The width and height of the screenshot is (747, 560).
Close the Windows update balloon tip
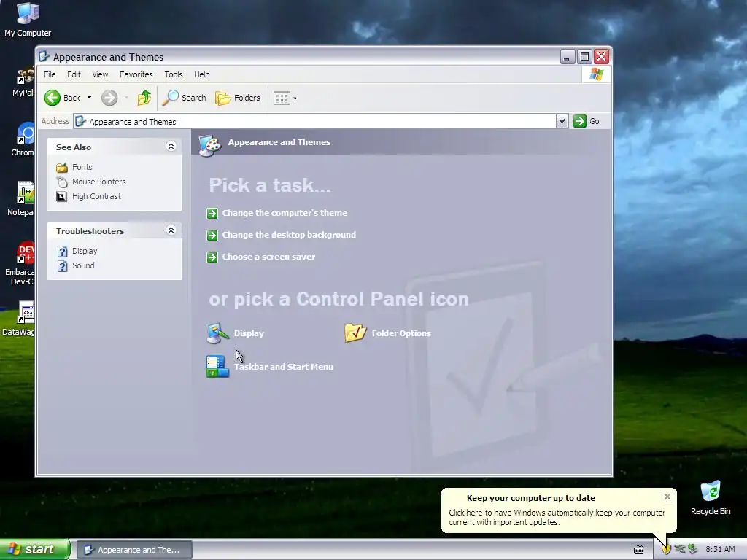pyautogui.click(x=667, y=497)
